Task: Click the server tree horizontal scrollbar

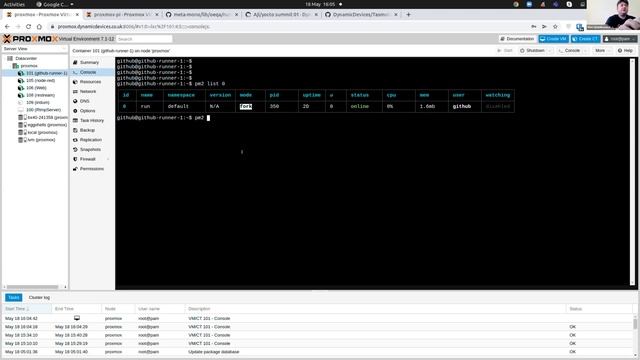Action: [x=33, y=287]
